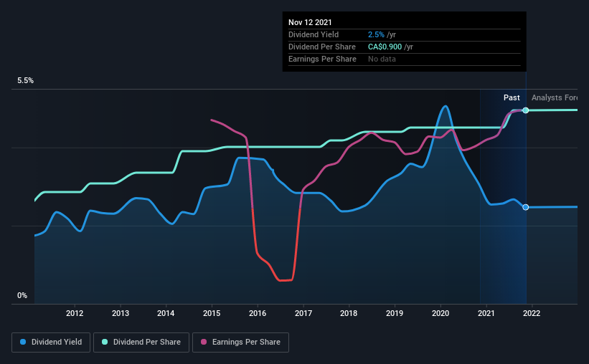
Task: Click the 2018 x-axis label
Action: 349,313
